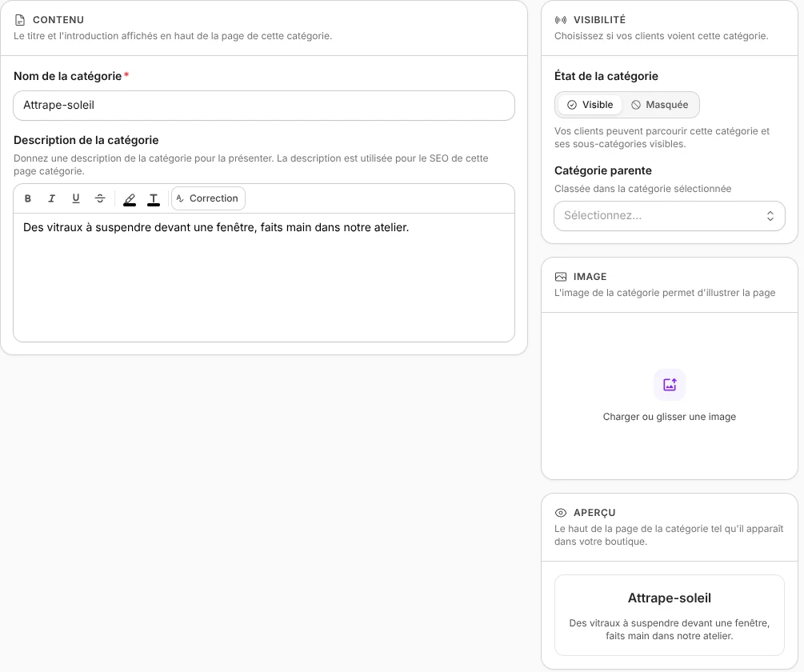The height and width of the screenshot is (672, 804).
Task: Click the chevron arrows on Sélectionnez
Action: (770, 216)
